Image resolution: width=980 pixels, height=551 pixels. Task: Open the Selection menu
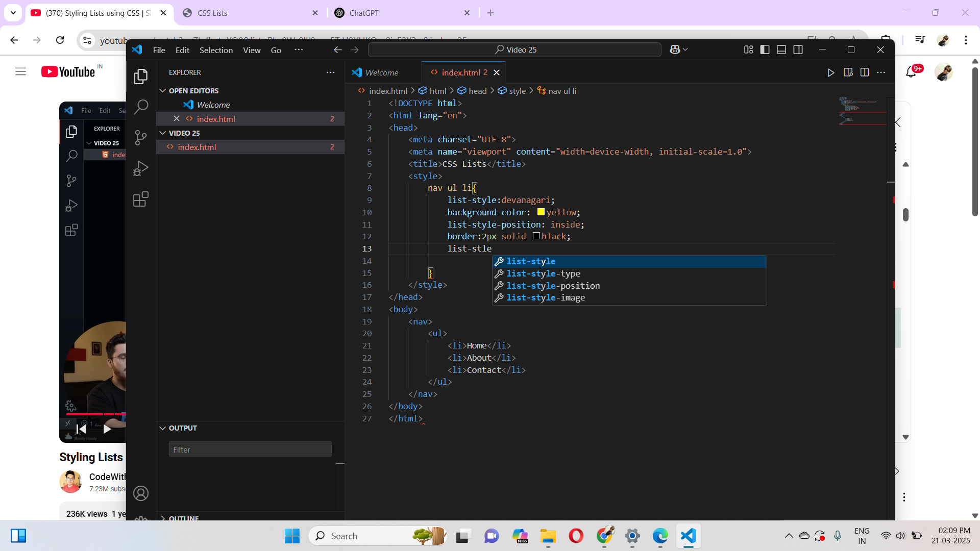click(216, 50)
